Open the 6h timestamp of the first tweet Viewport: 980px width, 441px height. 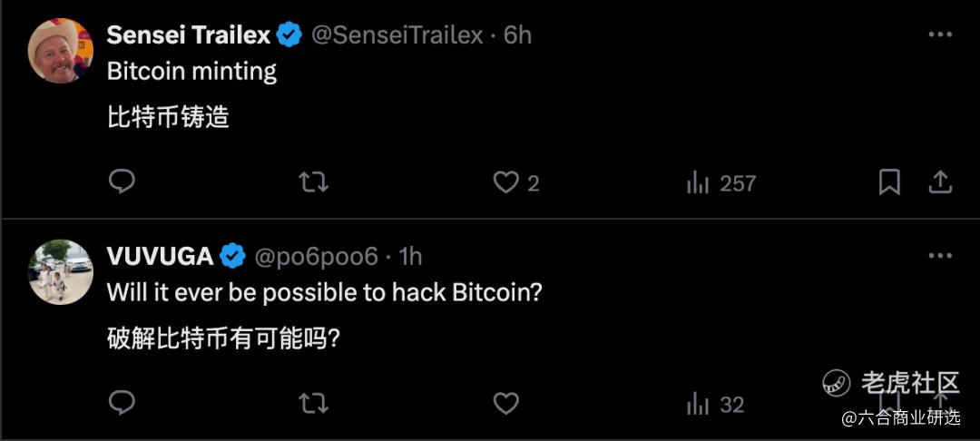coord(518,35)
